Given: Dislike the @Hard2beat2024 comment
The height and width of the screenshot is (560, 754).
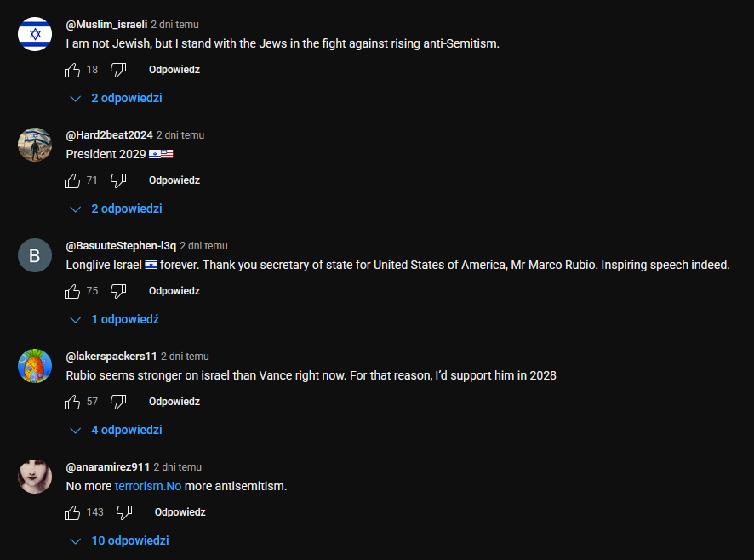Looking at the screenshot, I should point(118,180).
